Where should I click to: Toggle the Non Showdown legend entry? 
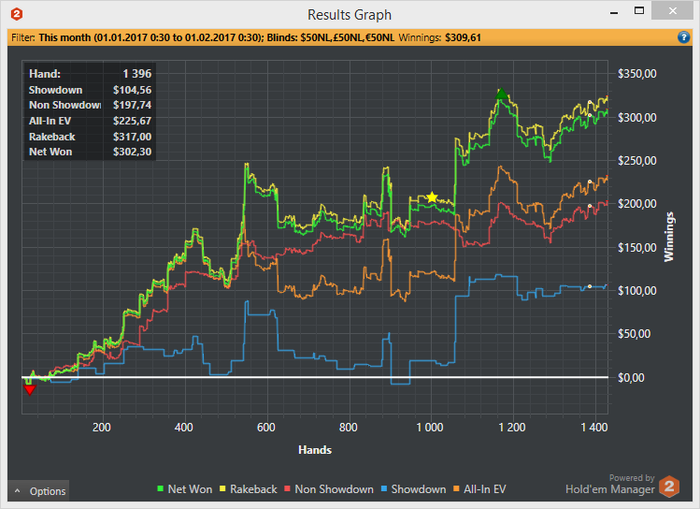329,489
